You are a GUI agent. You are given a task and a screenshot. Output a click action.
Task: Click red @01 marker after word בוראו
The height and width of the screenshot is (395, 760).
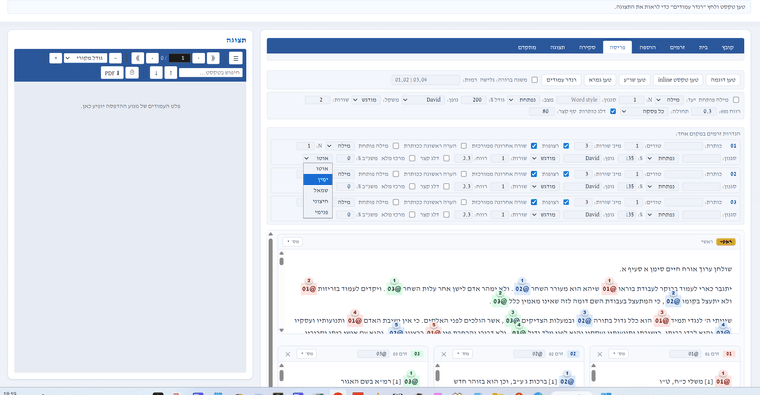pyautogui.click(x=609, y=289)
